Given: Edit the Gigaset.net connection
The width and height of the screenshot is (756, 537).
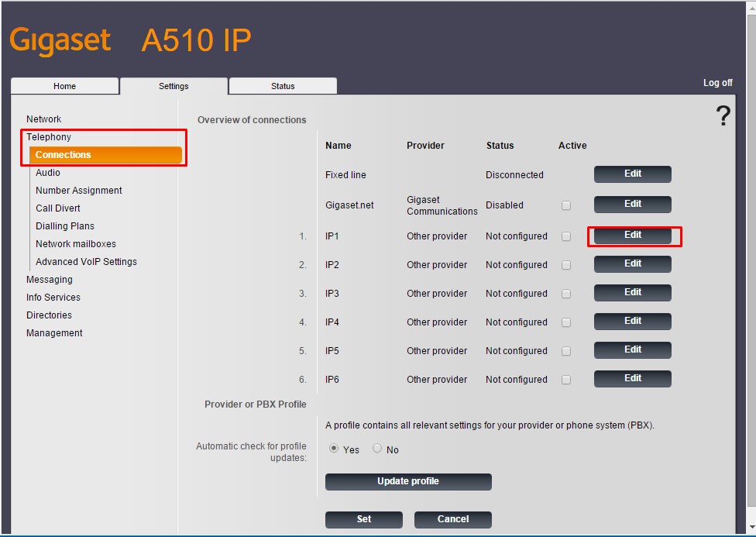Looking at the screenshot, I should (x=633, y=205).
